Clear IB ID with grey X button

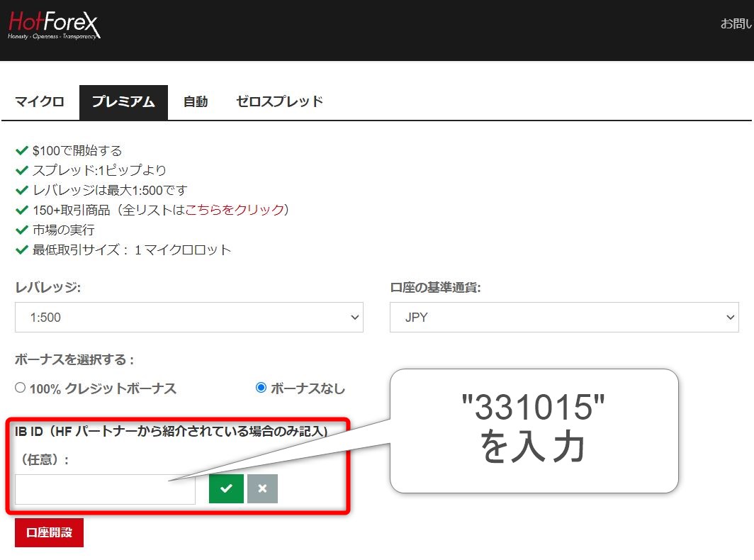tap(262, 488)
